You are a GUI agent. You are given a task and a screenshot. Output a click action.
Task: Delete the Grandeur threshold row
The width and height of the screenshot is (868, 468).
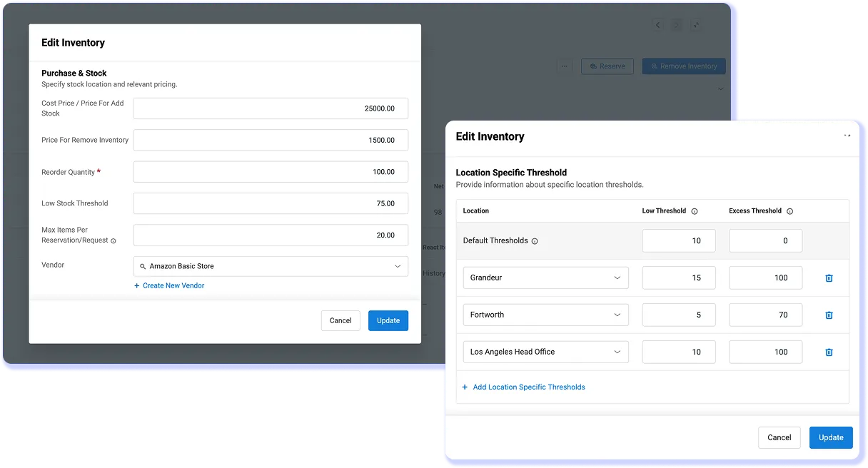[x=829, y=278]
